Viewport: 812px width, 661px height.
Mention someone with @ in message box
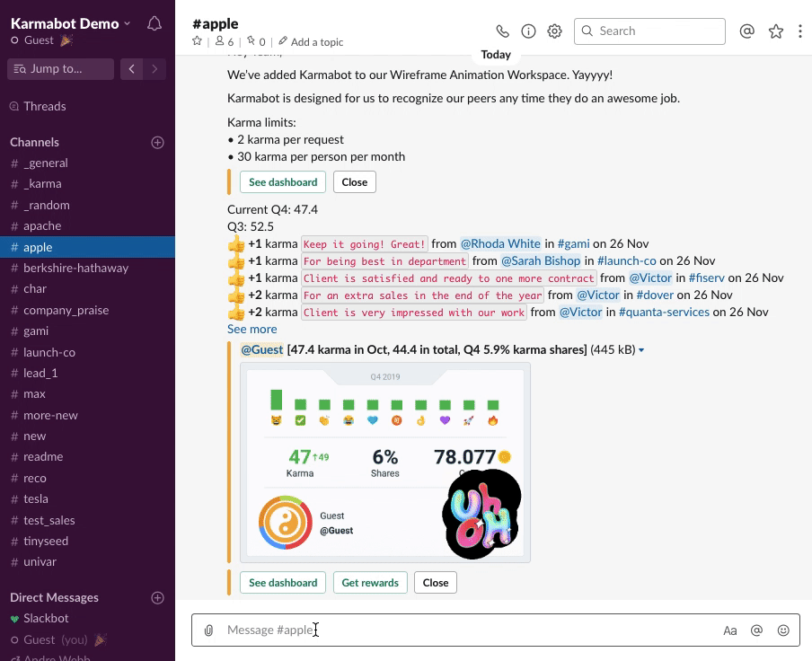pos(756,630)
